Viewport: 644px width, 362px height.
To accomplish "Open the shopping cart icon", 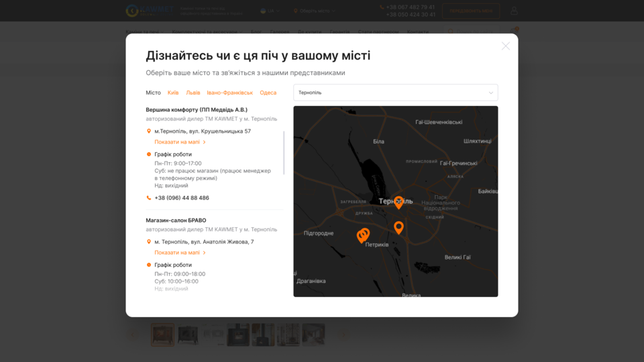I will (513, 31).
